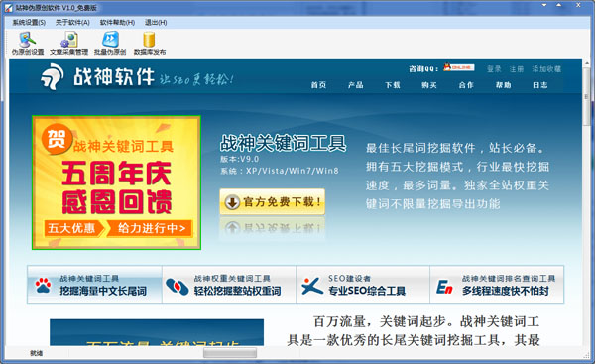Go to the 合作 navigation tab

(466, 85)
